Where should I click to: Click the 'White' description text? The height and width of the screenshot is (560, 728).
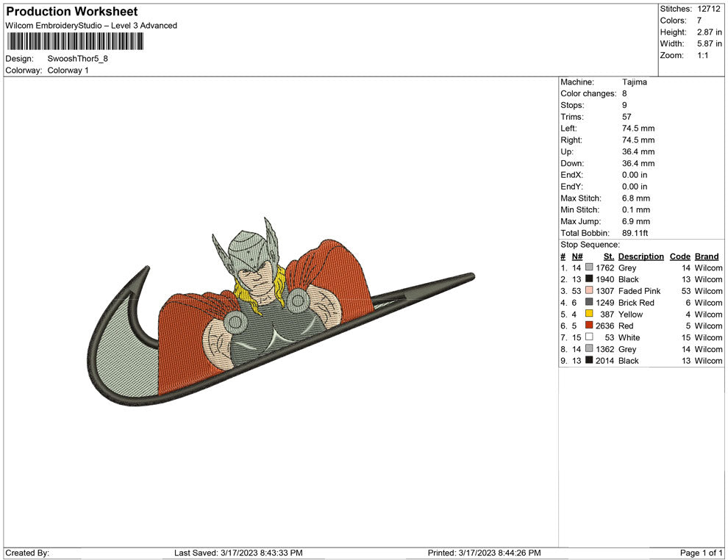pyautogui.click(x=629, y=337)
